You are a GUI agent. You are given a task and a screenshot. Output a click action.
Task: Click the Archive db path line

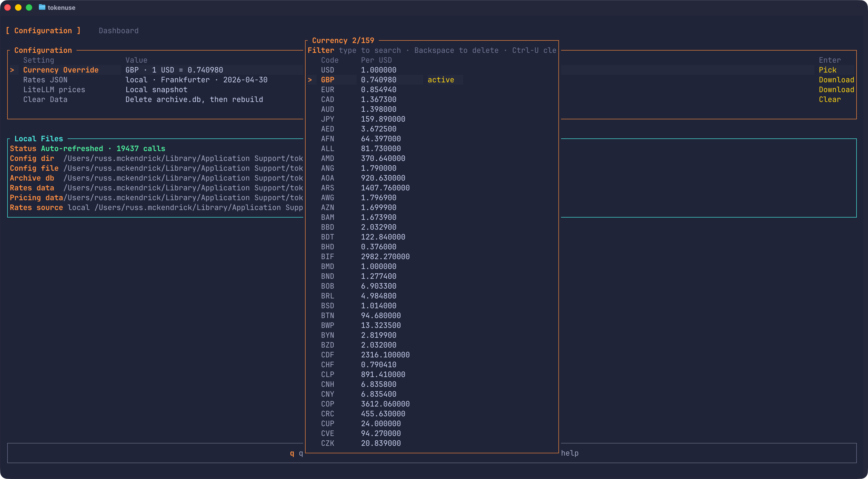point(156,178)
